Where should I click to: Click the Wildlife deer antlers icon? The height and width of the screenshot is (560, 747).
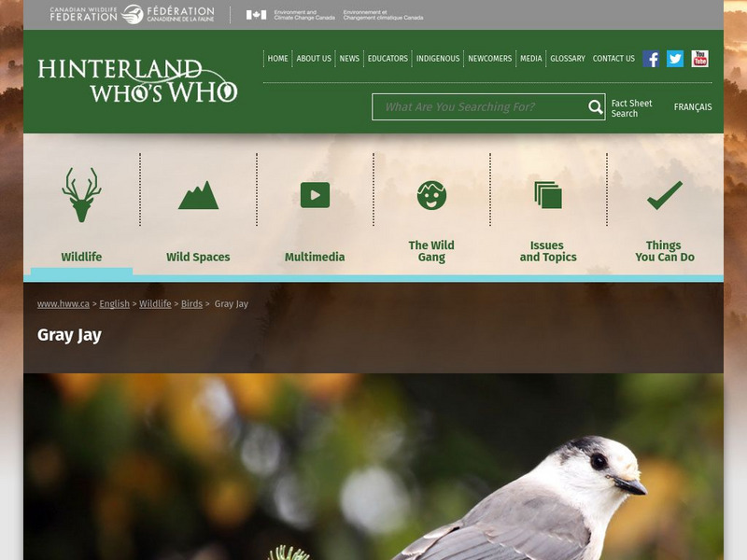pos(81,194)
